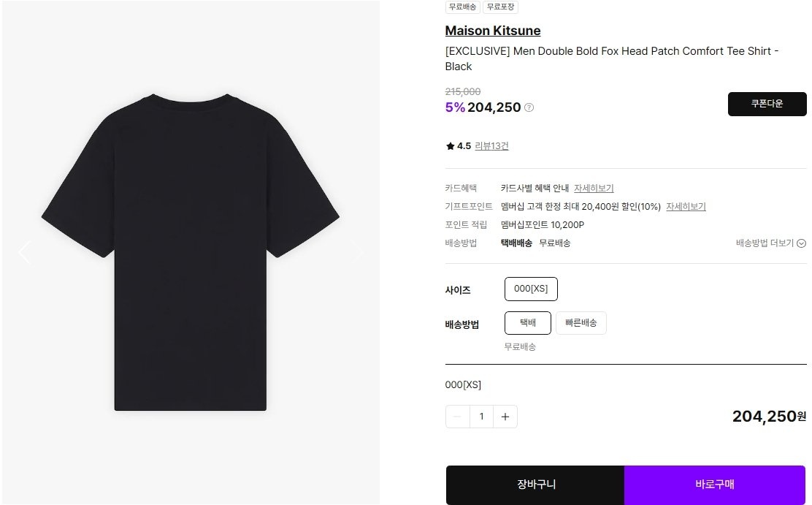
Task: Decrease quantity with minus button
Action: click(457, 417)
